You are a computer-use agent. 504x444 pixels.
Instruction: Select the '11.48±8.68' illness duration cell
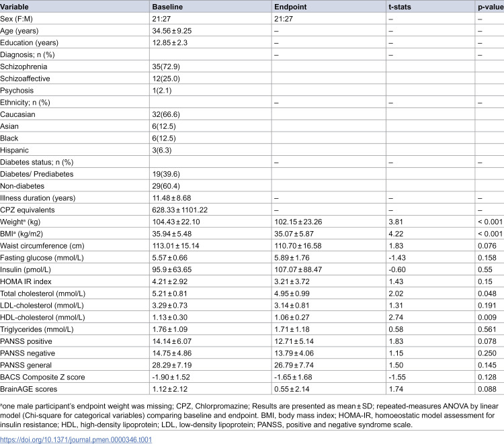click(x=171, y=198)
